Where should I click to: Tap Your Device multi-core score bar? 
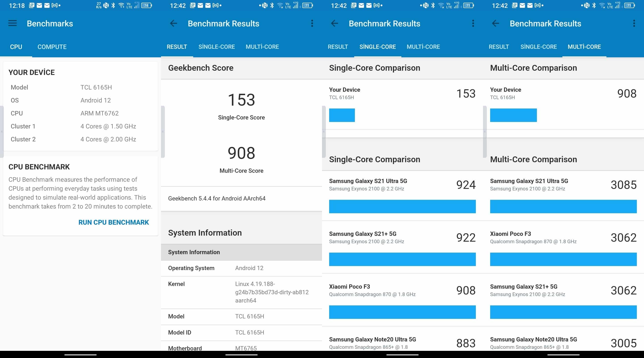pyautogui.click(x=513, y=115)
